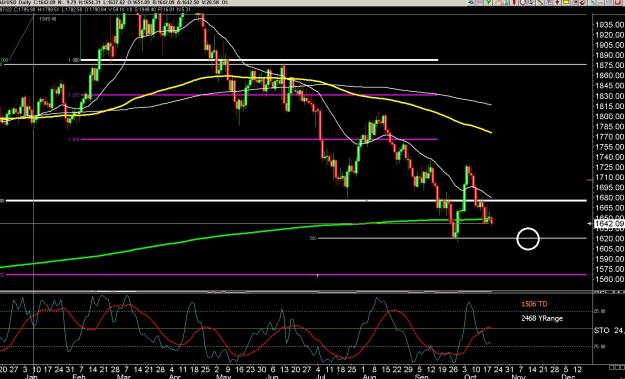Click the STO stochastic value label
Image resolution: width=625 pixels, height=379 pixels.
609,330
